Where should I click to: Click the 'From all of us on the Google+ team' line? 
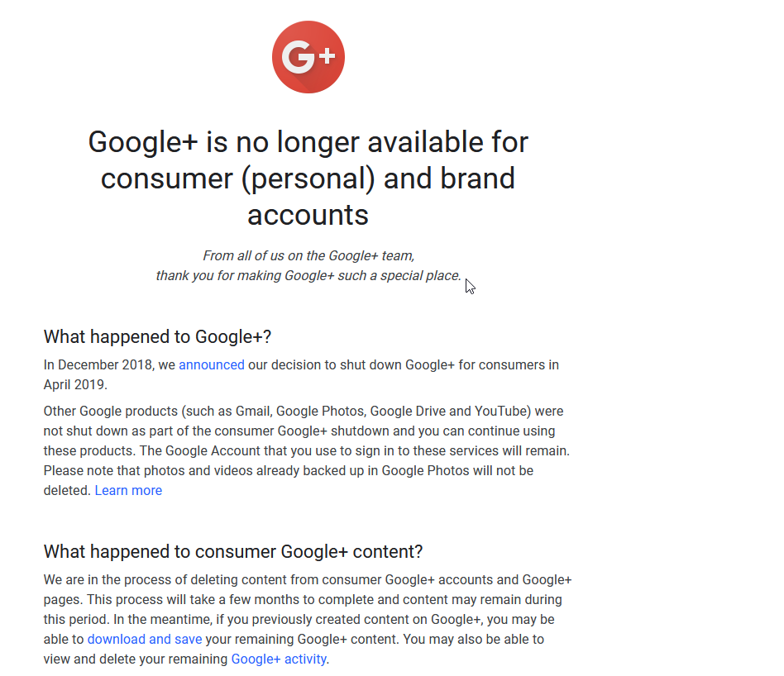(308, 256)
